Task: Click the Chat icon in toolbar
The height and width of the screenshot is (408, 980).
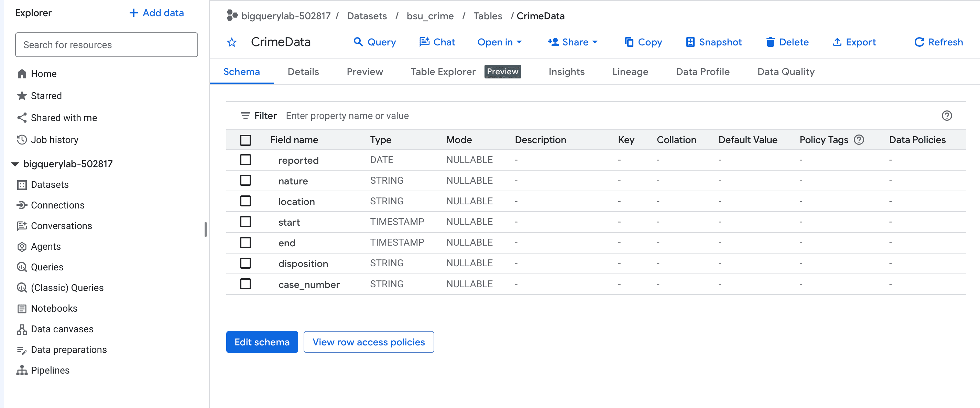Action: click(x=424, y=42)
